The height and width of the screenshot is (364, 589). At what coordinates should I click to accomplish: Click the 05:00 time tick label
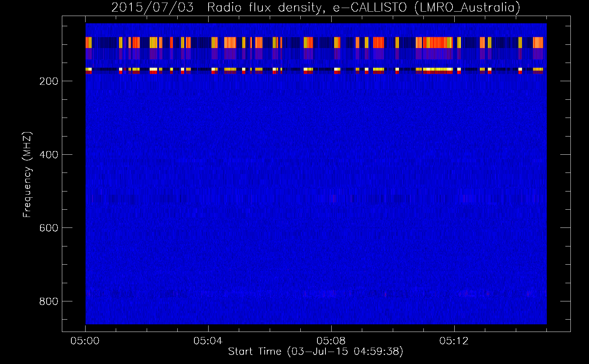click(85, 341)
